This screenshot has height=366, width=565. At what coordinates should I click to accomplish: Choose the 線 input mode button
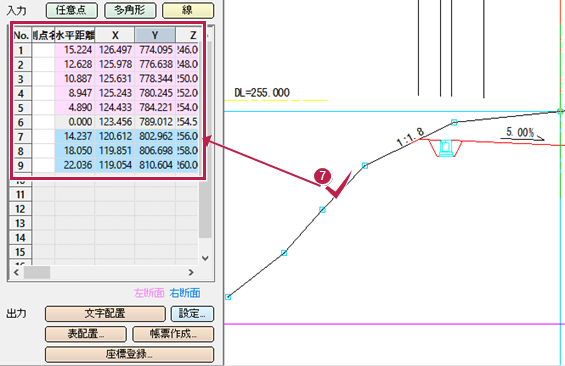(x=188, y=10)
